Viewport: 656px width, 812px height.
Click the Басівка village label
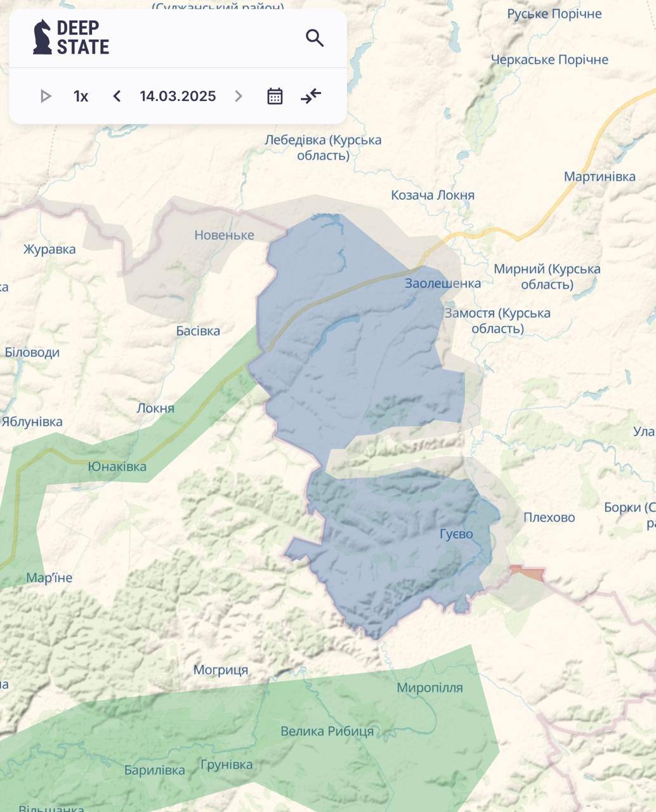point(198,331)
